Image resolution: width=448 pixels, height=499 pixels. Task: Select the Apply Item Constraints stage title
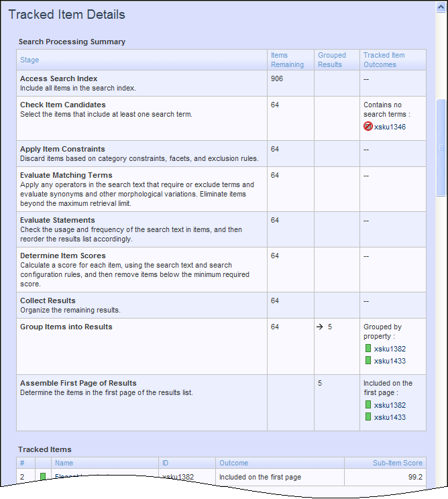click(x=62, y=149)
